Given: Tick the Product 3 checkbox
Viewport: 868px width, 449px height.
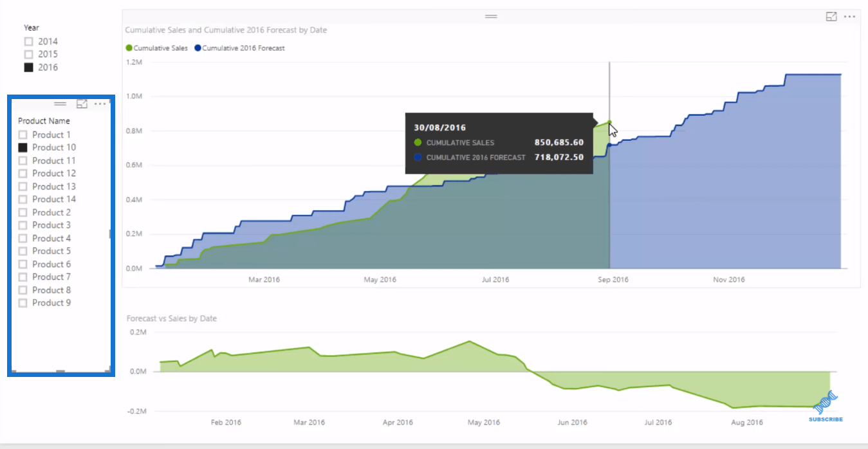Looking at the screenshot, I should [x=23, y=225].
